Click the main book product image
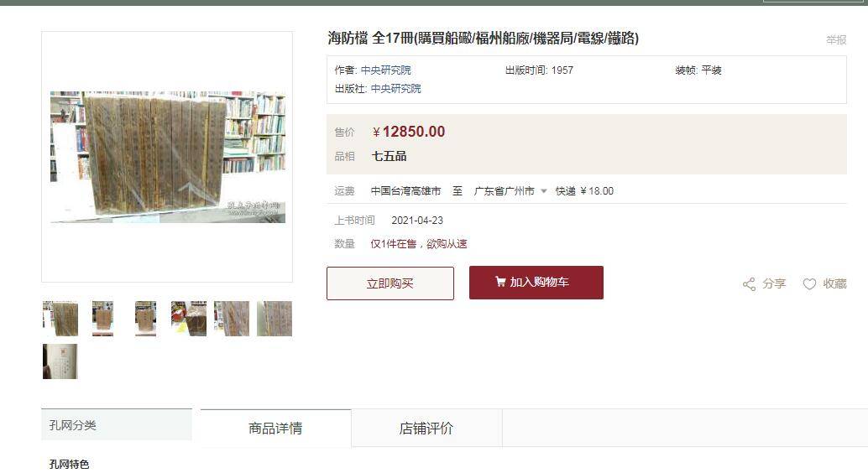Image resolution: width=868 pixels, height=473 pixels. pos(167,157)
